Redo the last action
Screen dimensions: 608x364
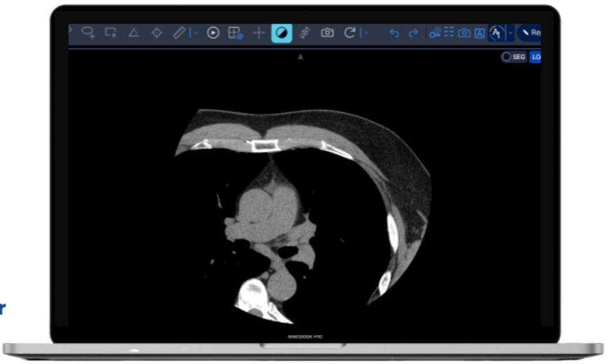click(x=413, y=33)
